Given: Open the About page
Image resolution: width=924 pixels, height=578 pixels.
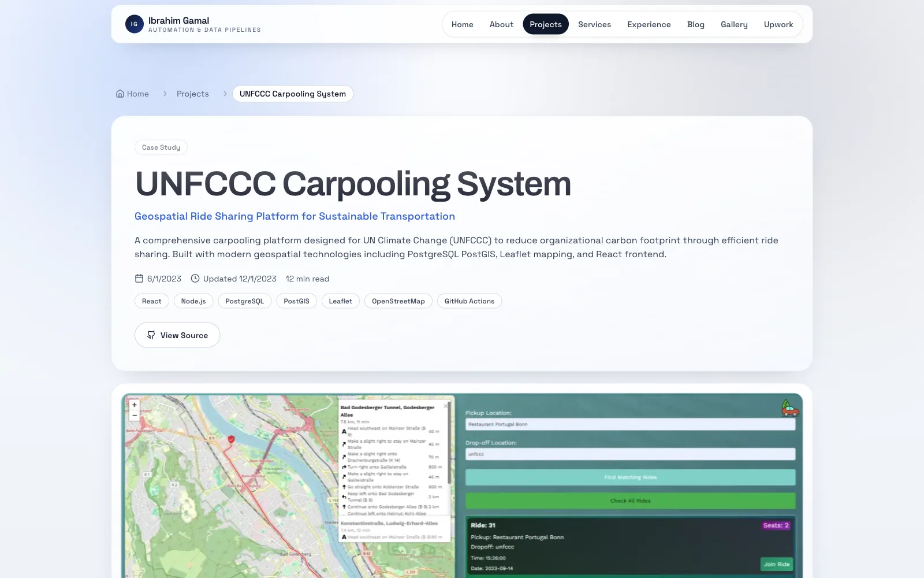Looking at the screenshot, I should pyautogui.click(x=501, y=24).
